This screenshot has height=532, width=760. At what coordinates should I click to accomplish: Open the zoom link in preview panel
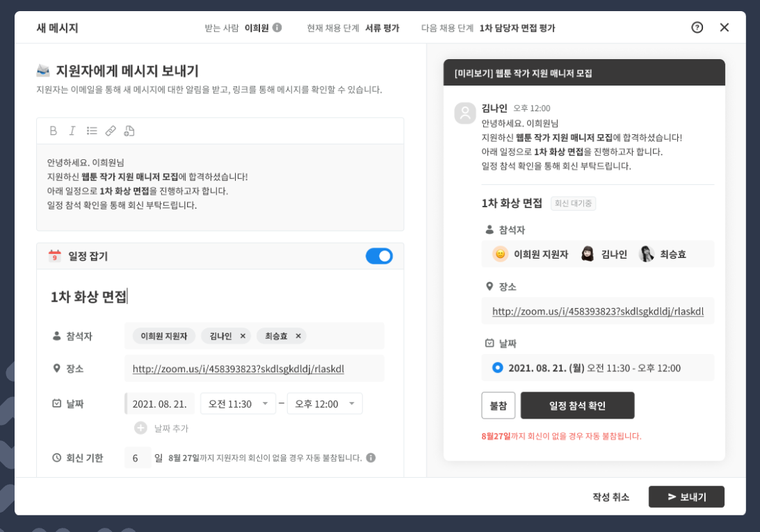[x=597, y=312]
